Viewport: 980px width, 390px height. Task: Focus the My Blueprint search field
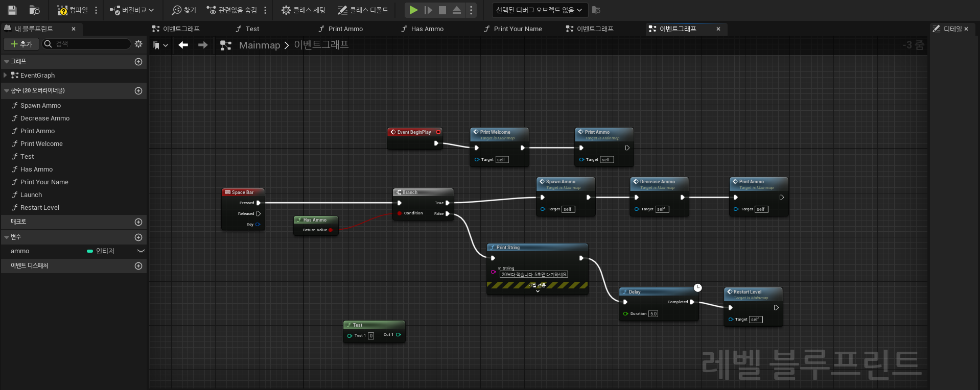click(87, 44)
